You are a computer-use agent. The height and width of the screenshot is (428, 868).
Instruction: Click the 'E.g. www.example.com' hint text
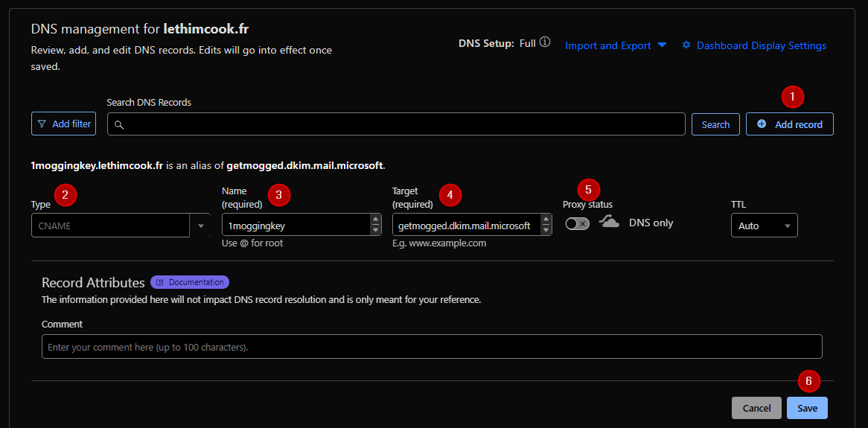[x=439, y=243]
